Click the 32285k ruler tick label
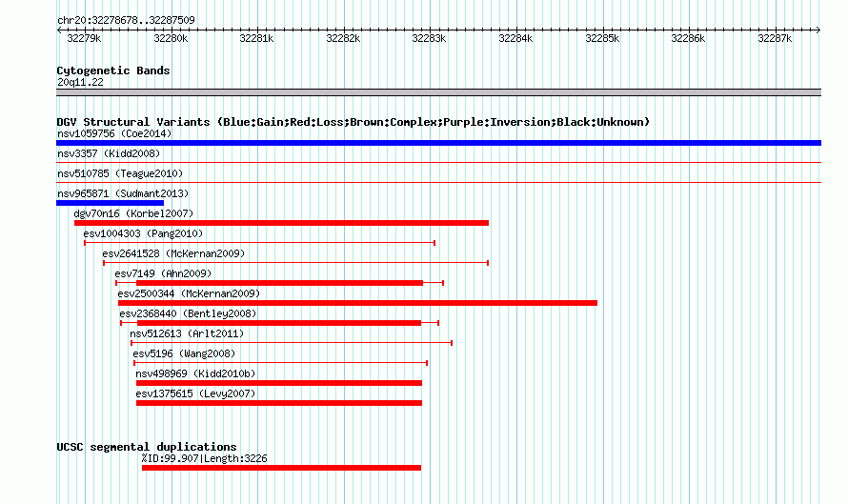Screen dimensions: 848x504 602,38
